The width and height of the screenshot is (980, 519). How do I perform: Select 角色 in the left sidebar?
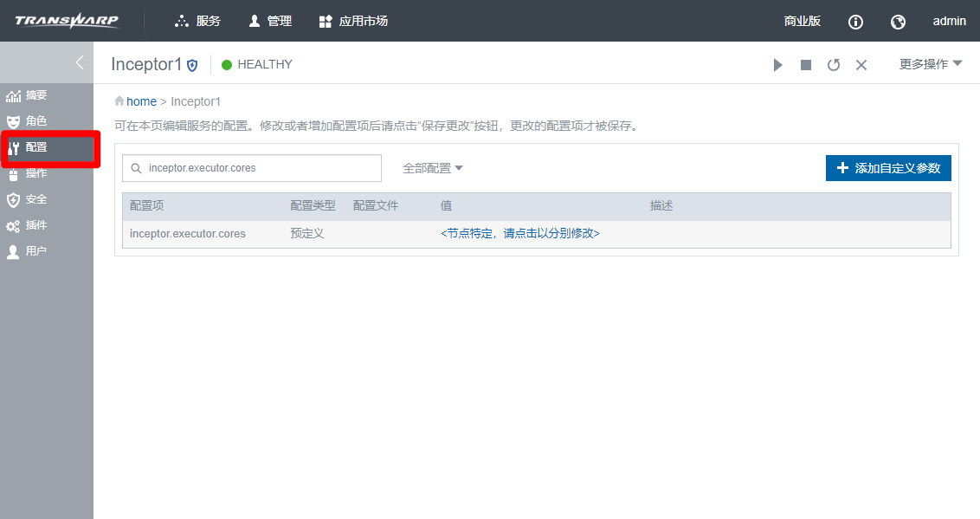pyautogui.click(x=36, y=121)
